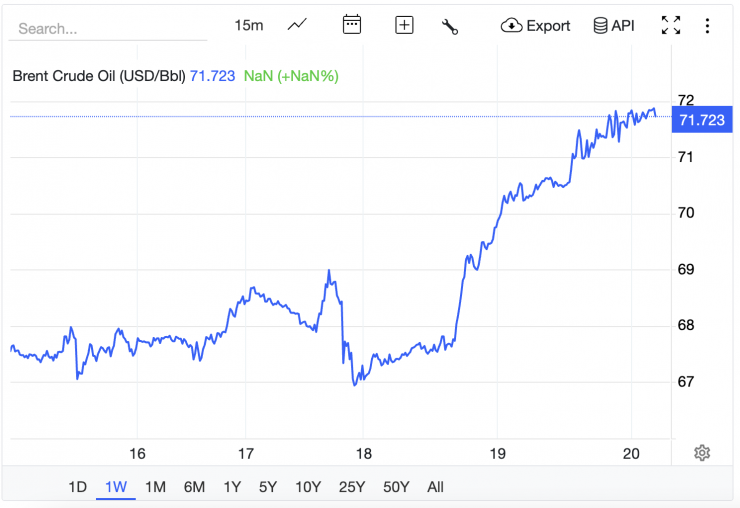Screen dimensions: 740x508
Task: Switch to 1M time range
Action: pos(155,487)
